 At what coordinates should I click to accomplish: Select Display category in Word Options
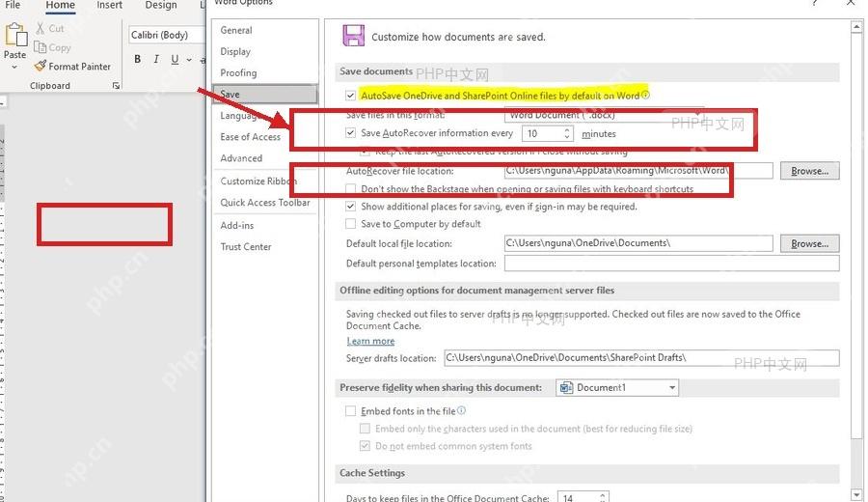click(x=264, y=51)
